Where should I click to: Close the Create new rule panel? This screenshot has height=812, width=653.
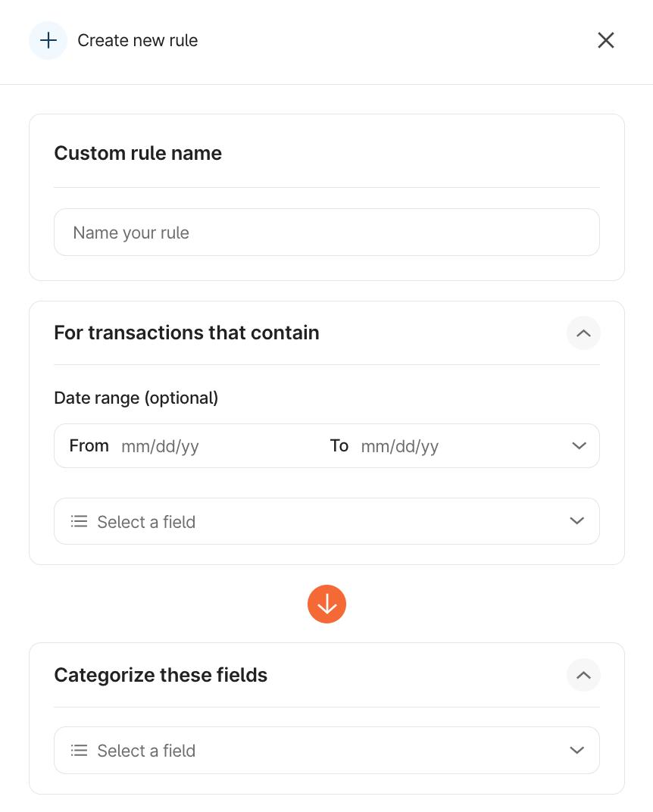pyautogui.click(x=605, y=40)
